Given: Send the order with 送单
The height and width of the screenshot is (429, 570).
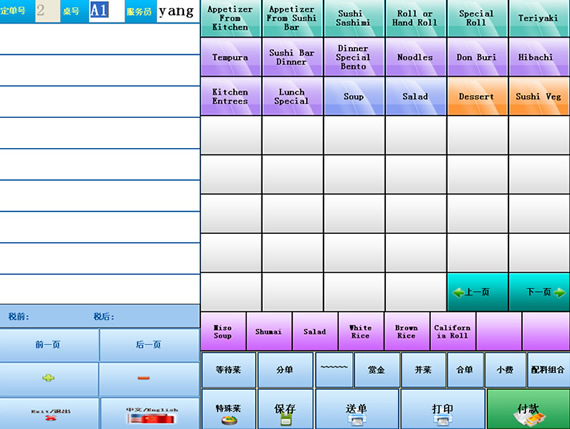Looking at the screenshot, I should tap(357, 409).
